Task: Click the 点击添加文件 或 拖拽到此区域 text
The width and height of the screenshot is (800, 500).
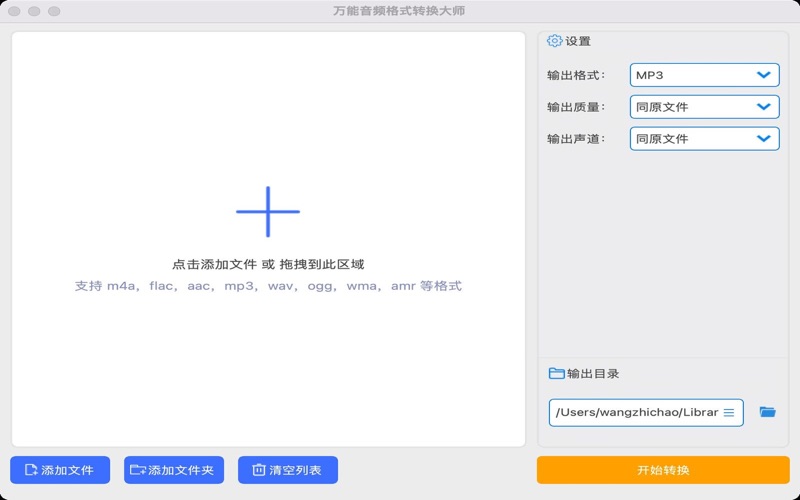Action: (268, 265)
